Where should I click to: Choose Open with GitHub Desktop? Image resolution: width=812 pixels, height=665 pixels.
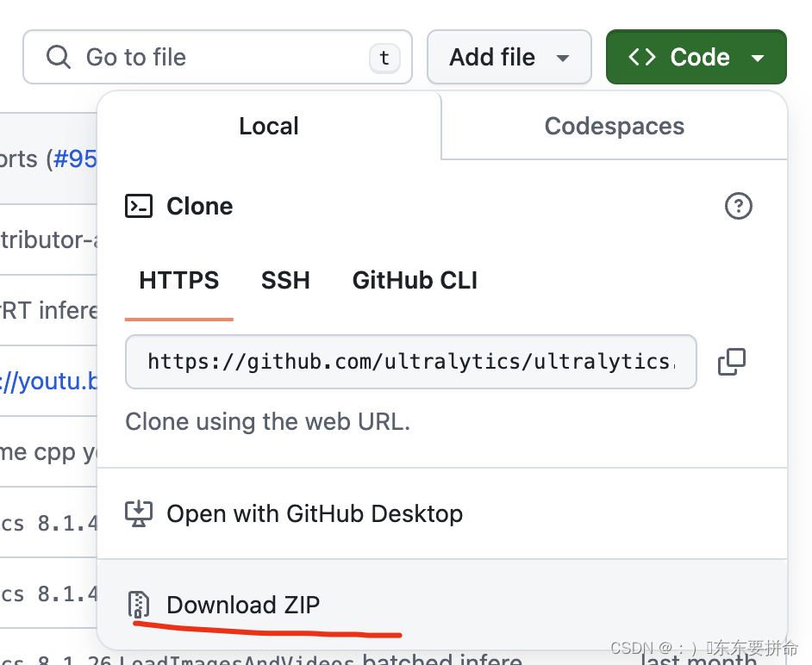tap(441, 513)
